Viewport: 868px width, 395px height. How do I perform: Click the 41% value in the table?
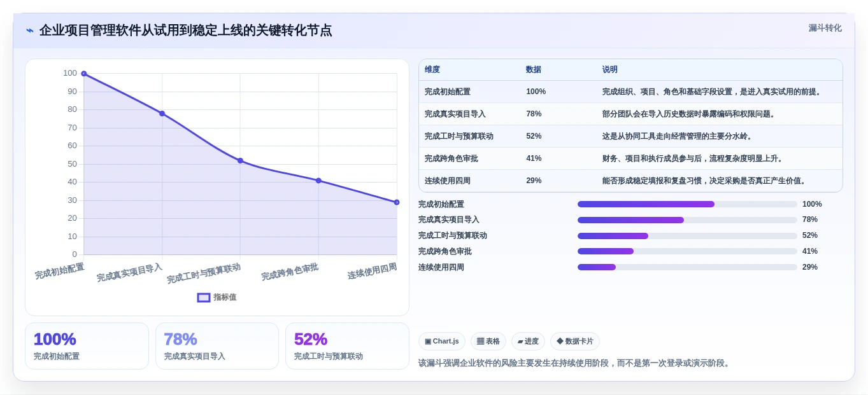pos(534,158)
